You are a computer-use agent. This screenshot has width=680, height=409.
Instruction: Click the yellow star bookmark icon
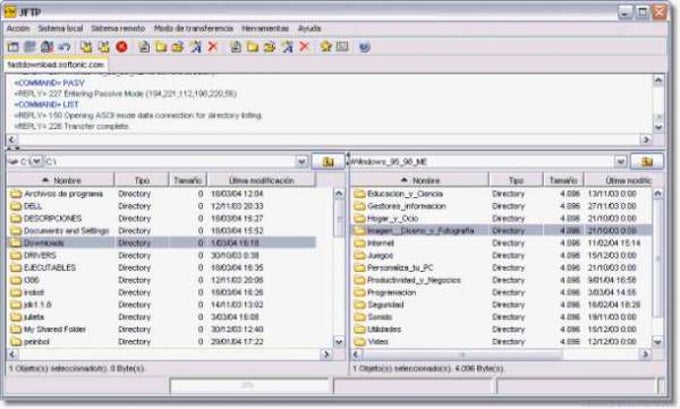click(x=326, y=46)
